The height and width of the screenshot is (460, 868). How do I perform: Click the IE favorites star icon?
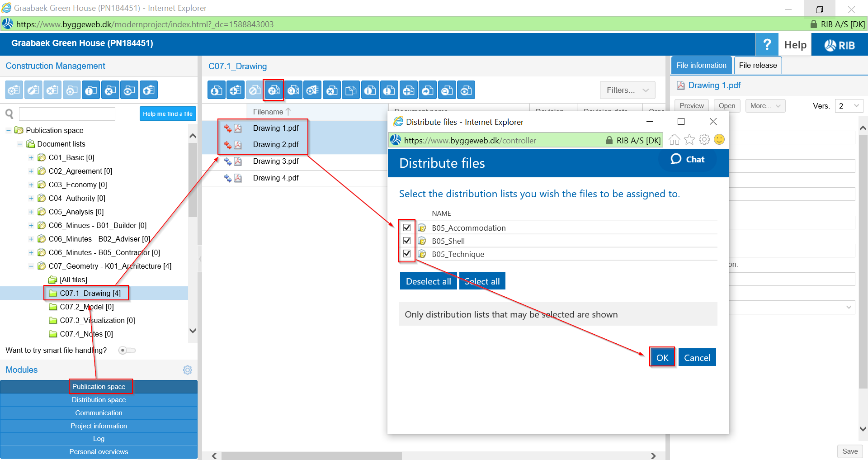coord(689,140)
